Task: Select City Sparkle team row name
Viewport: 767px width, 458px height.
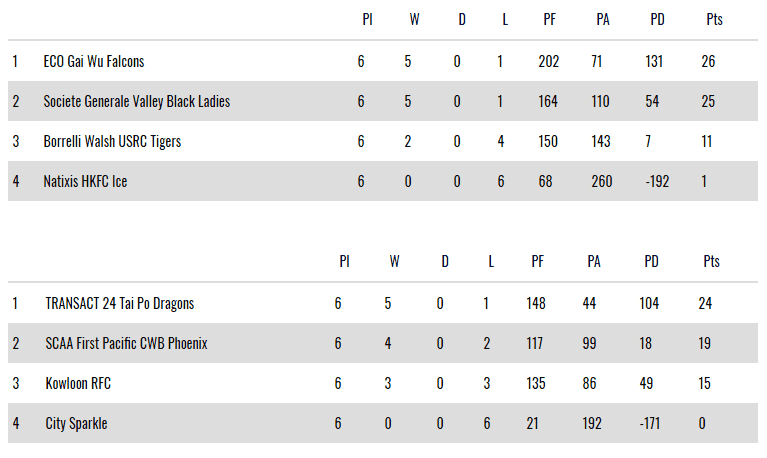Action: point(76,423)
